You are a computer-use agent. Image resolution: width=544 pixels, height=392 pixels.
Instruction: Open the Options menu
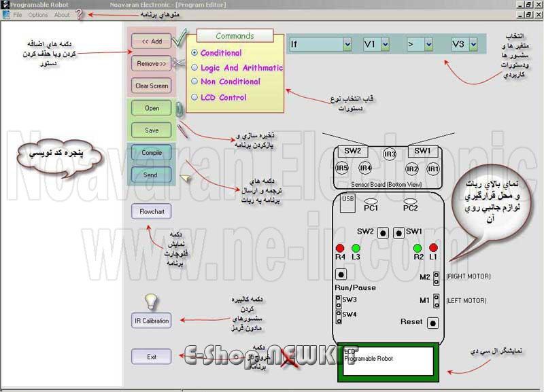[38, 14]
